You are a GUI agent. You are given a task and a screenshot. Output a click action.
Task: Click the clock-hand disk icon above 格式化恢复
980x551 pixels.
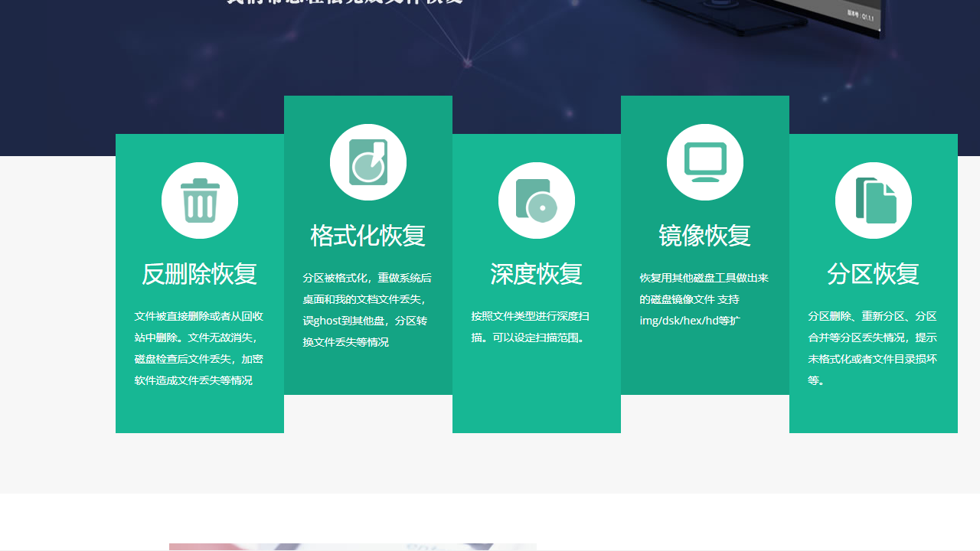click(368, 161)
